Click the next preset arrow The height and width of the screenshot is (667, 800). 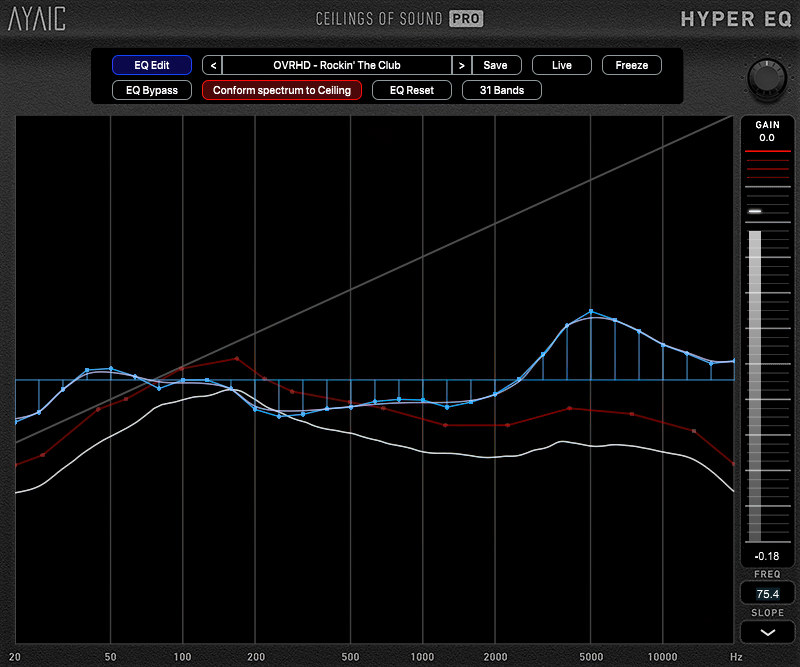[461, 65]
